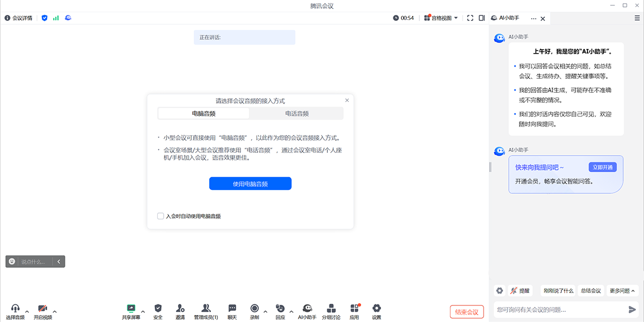Click Use Computer Audio (使用电脑音频) button
644x322 pixels.
[x=250, y=184]
